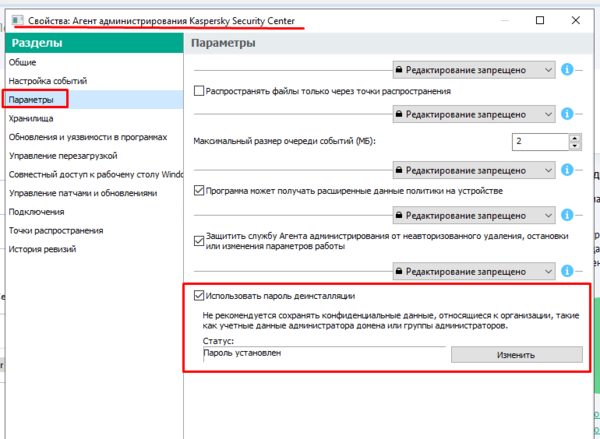
Task: Open the 'Хранилища' section
Action: [94, 118]
